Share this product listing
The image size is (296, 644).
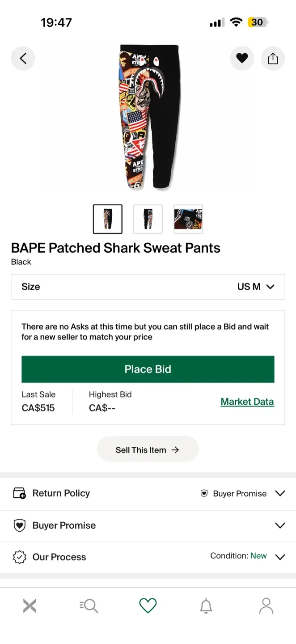click(273, 58)
